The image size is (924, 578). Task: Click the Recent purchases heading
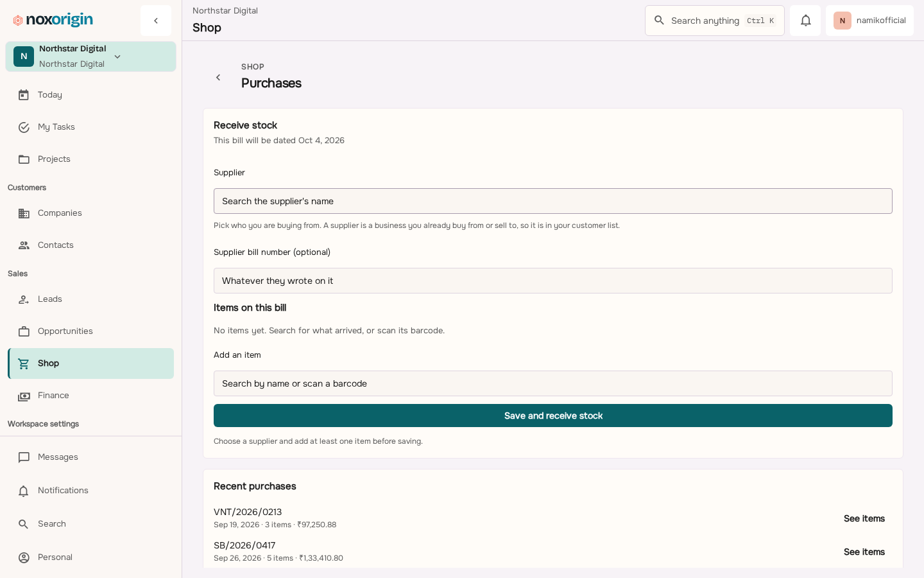[255, 486]
